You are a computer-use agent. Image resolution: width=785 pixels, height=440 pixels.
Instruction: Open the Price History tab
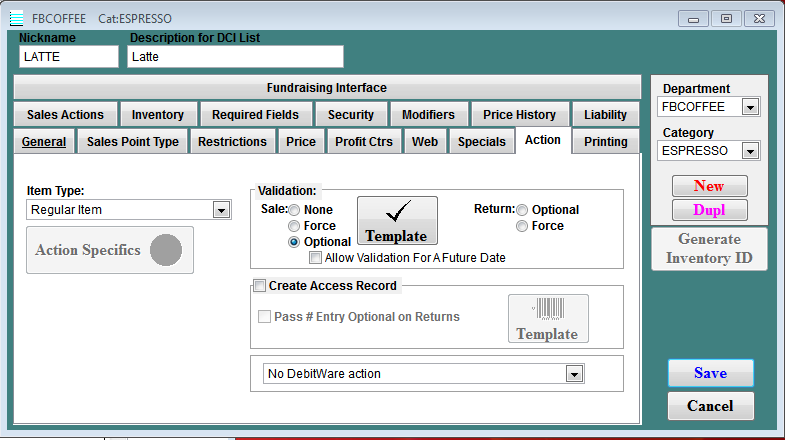tap(520, 115)
